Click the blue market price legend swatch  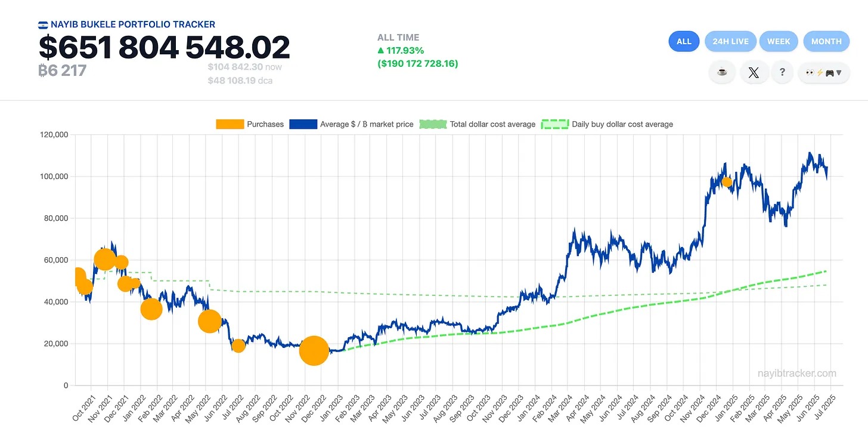[x=303, y=124]
